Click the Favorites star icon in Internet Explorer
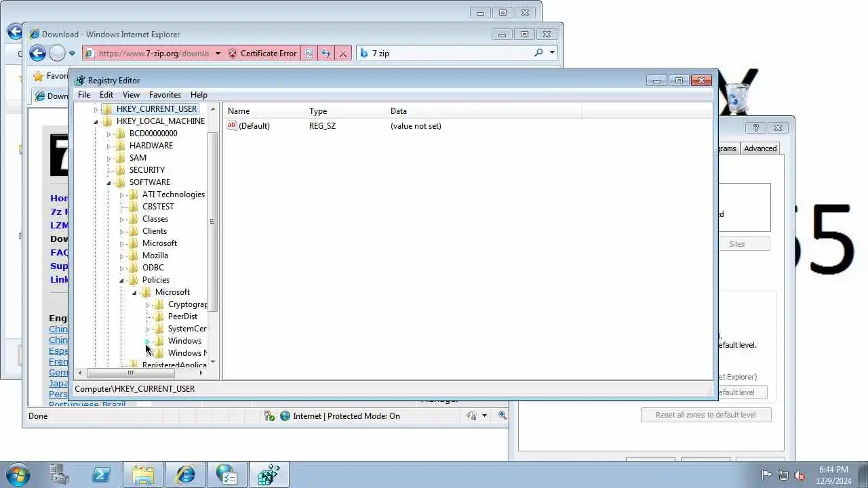This screenshot has width=868, height=488. click(x=39, y=77)
